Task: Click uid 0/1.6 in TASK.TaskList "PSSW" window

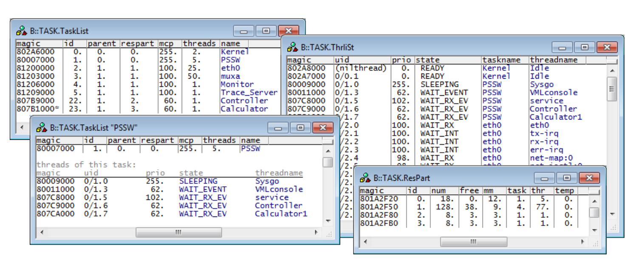Action: pyautogui.click(x=95, y=205)
